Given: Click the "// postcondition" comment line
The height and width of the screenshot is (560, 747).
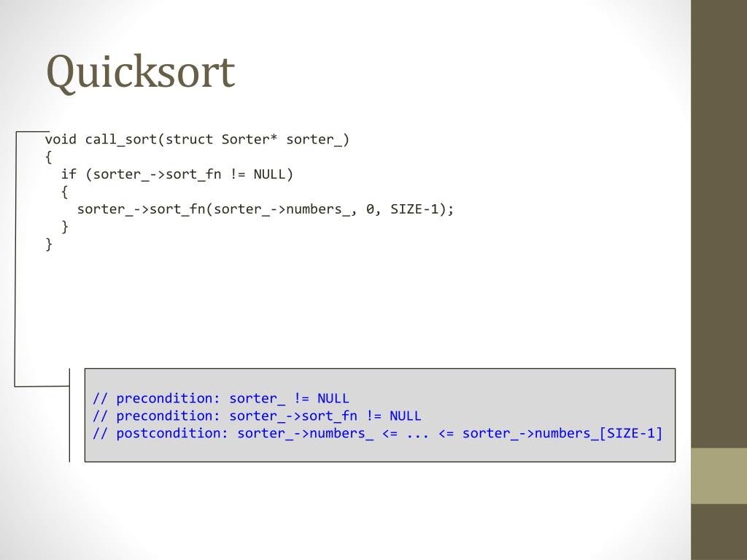Looking at the screenshot, I should coord(377,433).
